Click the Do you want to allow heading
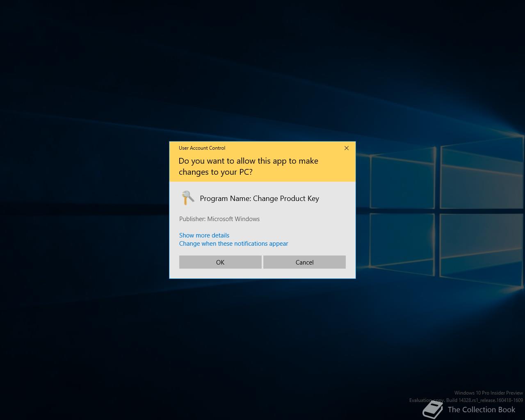525x420 pixels. point(249,166)
